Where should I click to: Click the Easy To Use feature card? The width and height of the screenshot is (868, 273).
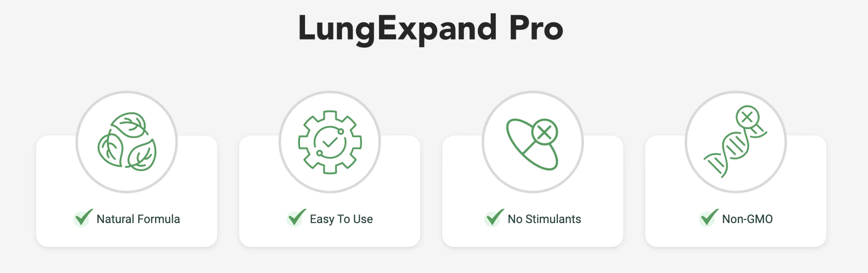pos(330,191)
